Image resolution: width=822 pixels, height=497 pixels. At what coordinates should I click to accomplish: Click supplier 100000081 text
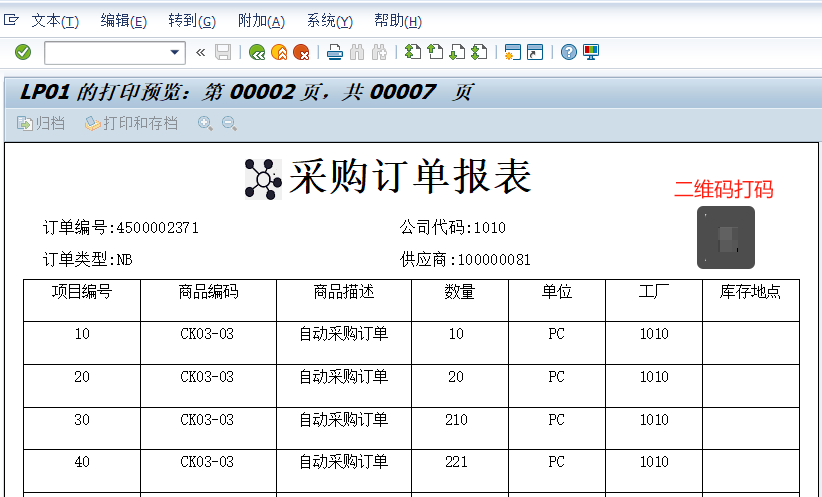[x=494, y=260]
